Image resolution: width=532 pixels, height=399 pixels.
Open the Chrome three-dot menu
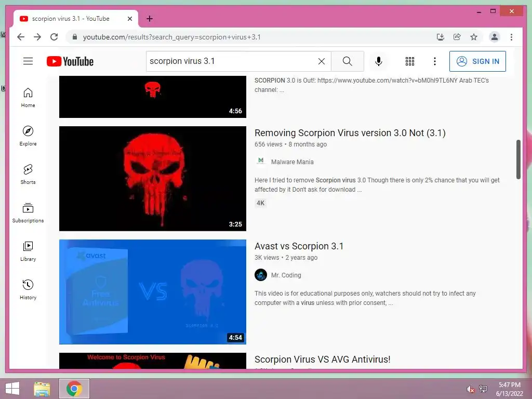click(x=511, y=37)
